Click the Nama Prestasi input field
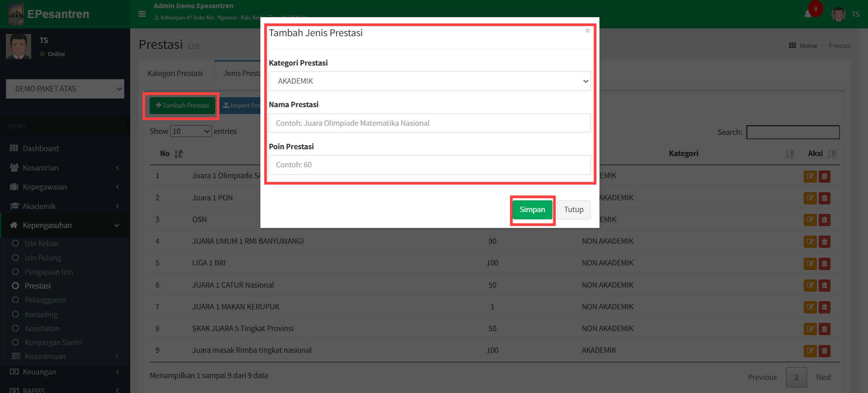This screenshot has height=393, width=868. (x=429, y=123)
